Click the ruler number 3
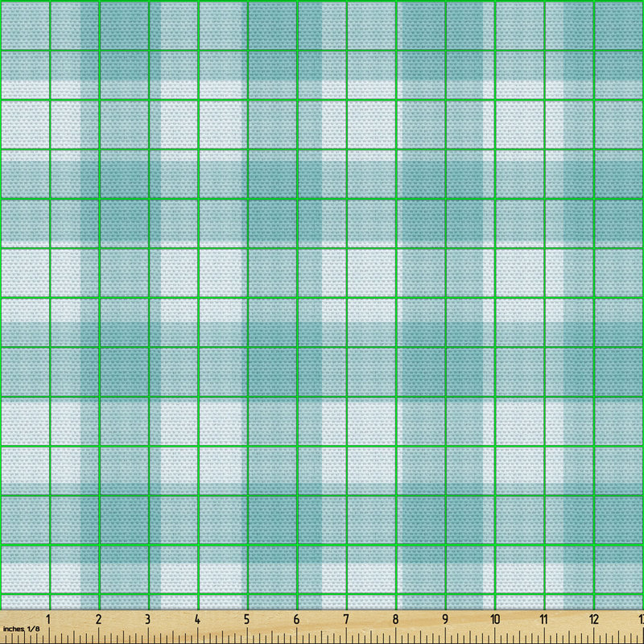The image size is (644, 644). coord(147,619)
